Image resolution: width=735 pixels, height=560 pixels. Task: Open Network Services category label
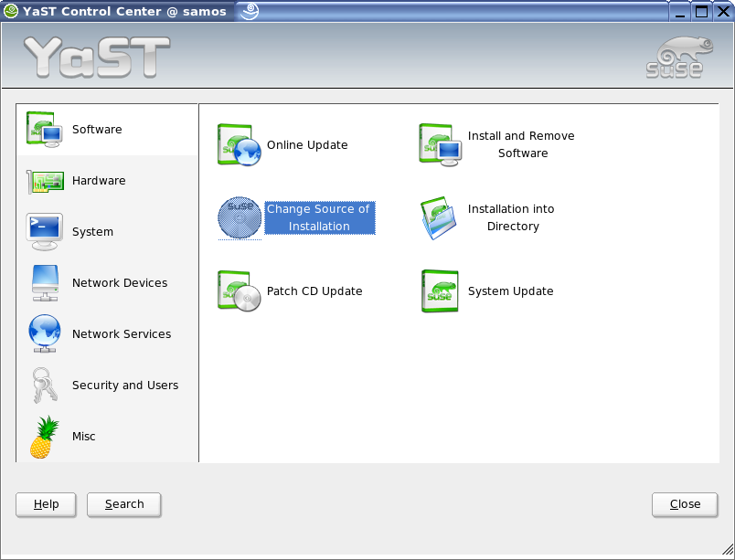[122, 333]
